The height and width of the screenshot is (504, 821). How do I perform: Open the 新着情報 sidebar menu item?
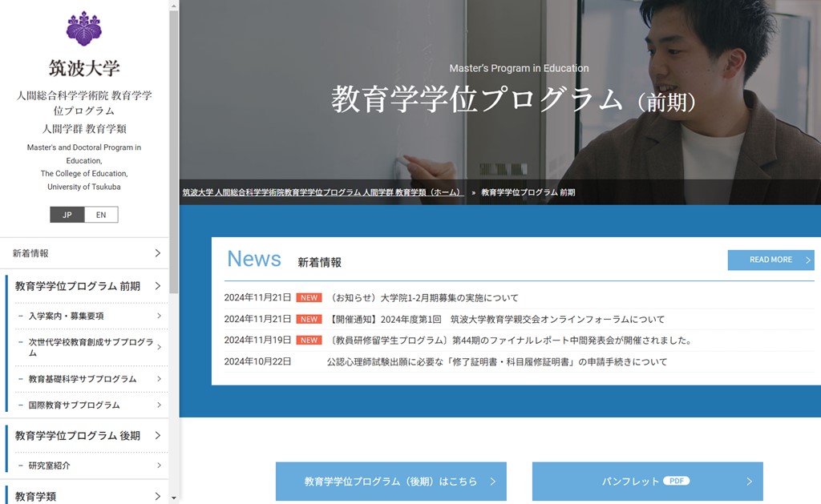[83, 253]
